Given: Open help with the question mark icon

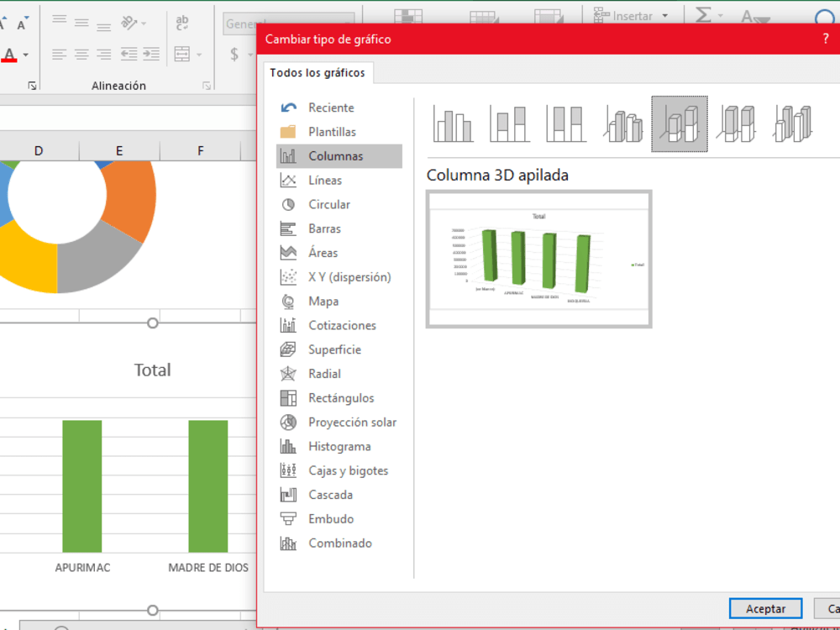Looking at the screenshot, I should [x=826, y=39].
